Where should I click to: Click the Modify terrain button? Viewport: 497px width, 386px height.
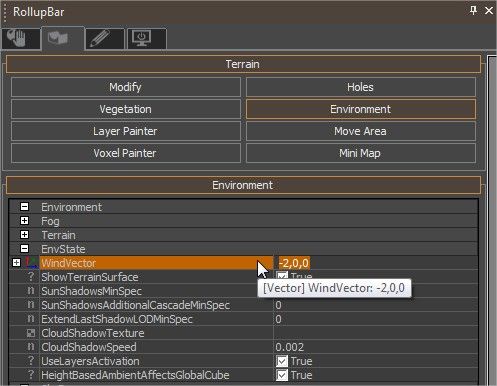126,87
